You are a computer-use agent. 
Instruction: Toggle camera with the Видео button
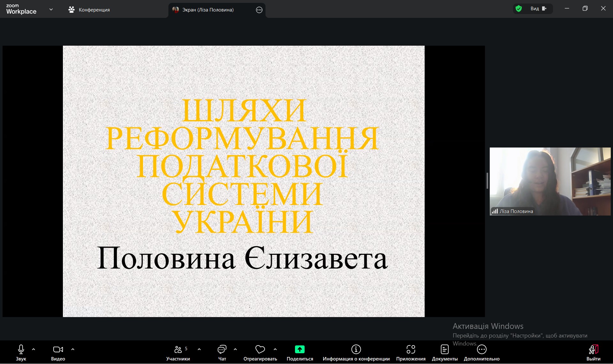click(58, 350)
